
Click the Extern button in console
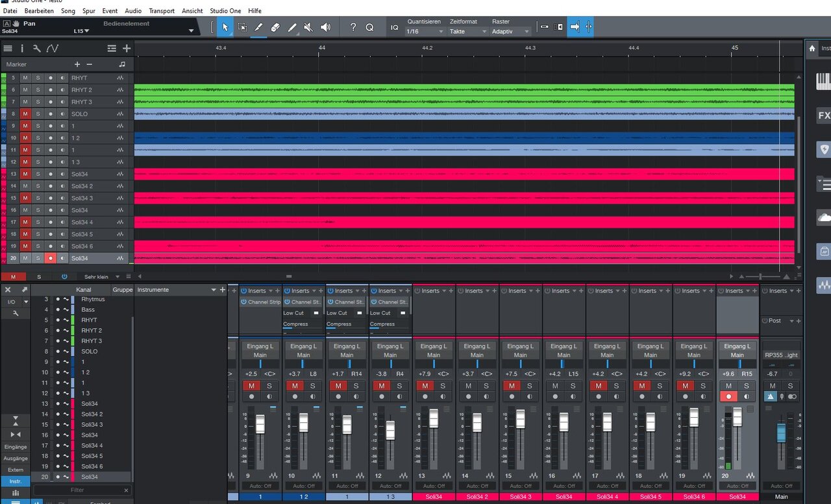[16, 470]
